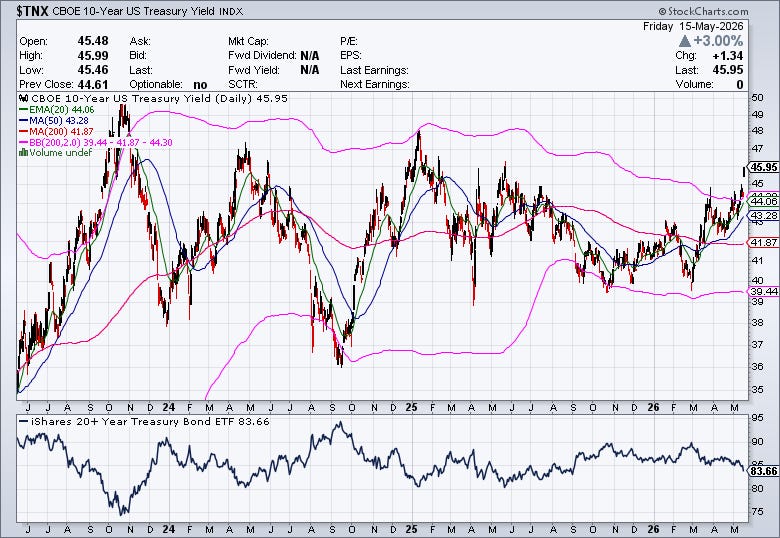Click the Optionable value no
This screenshot has height=538, width=780.
[x=200, y=85]
